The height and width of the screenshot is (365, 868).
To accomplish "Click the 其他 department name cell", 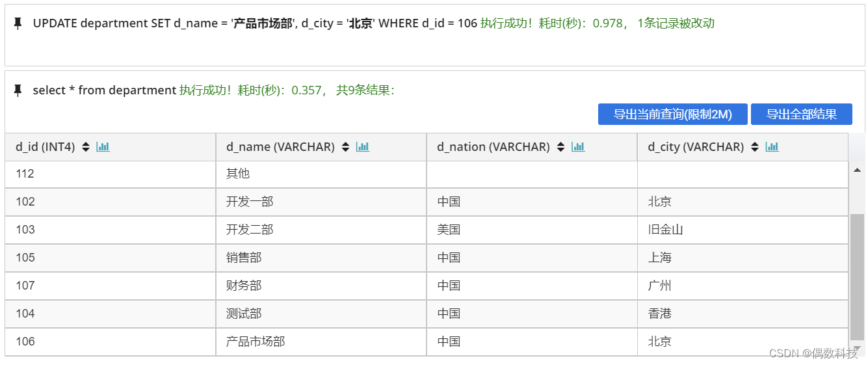I will point(321,174).
